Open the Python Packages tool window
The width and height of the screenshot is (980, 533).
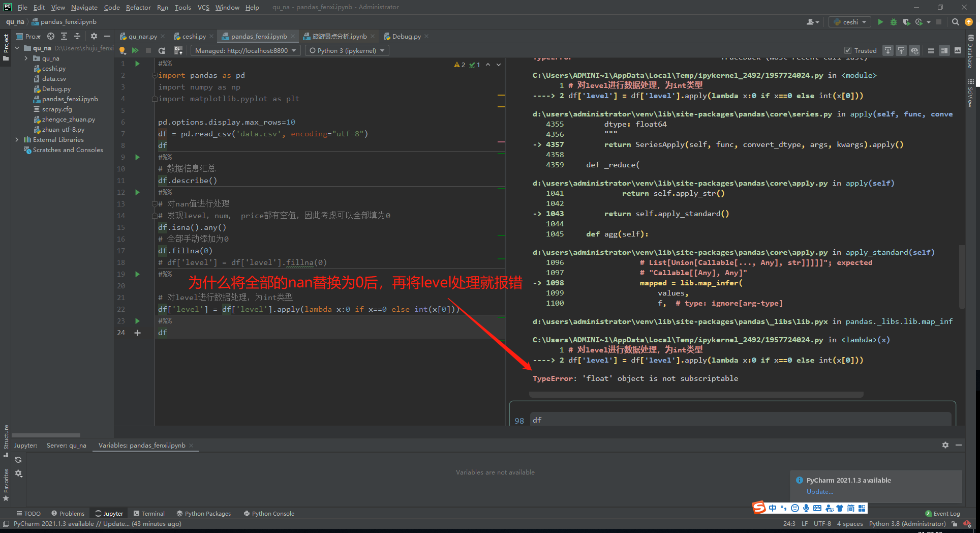click(203, 514)
